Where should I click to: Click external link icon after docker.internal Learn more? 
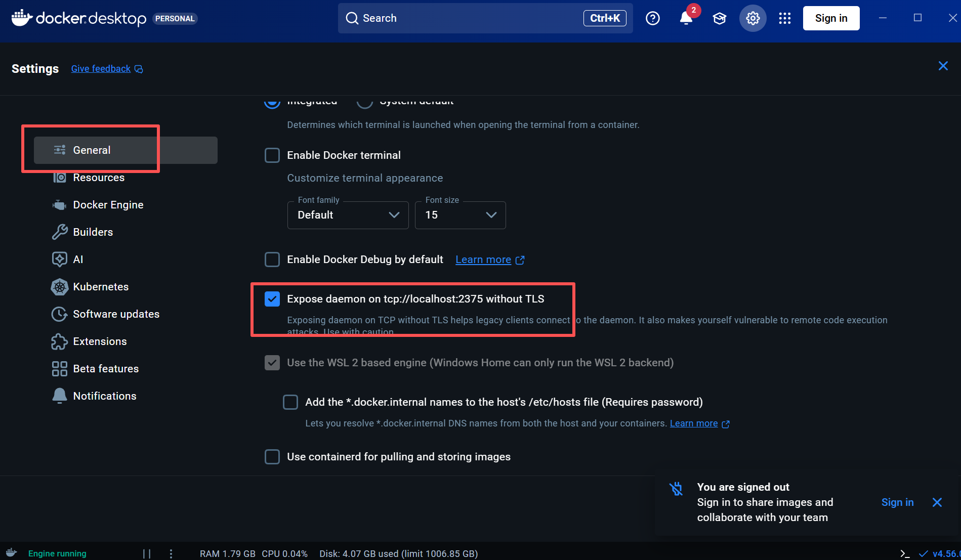[x=726, y=424]
